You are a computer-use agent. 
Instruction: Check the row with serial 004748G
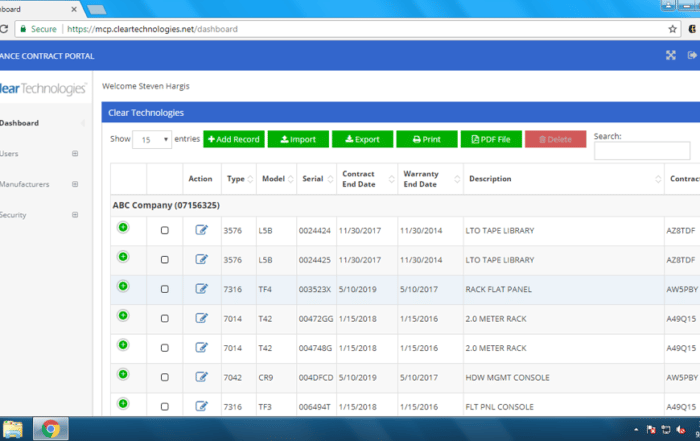tap(165, 348)
